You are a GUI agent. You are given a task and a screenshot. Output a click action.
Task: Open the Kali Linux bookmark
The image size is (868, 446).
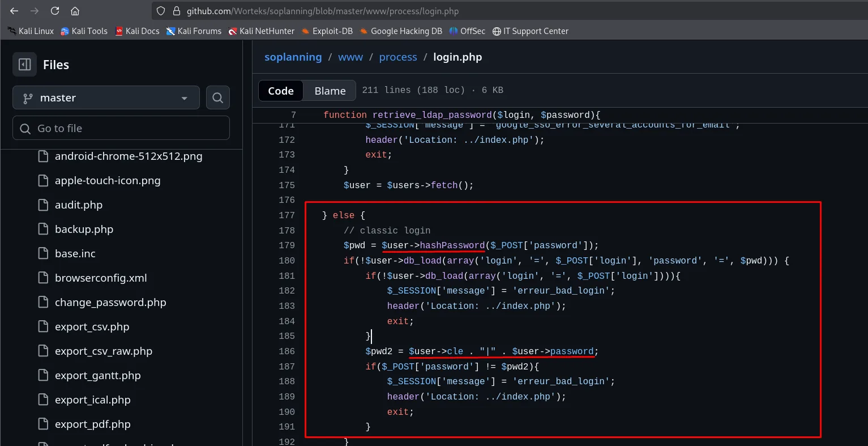click(31, 31)
